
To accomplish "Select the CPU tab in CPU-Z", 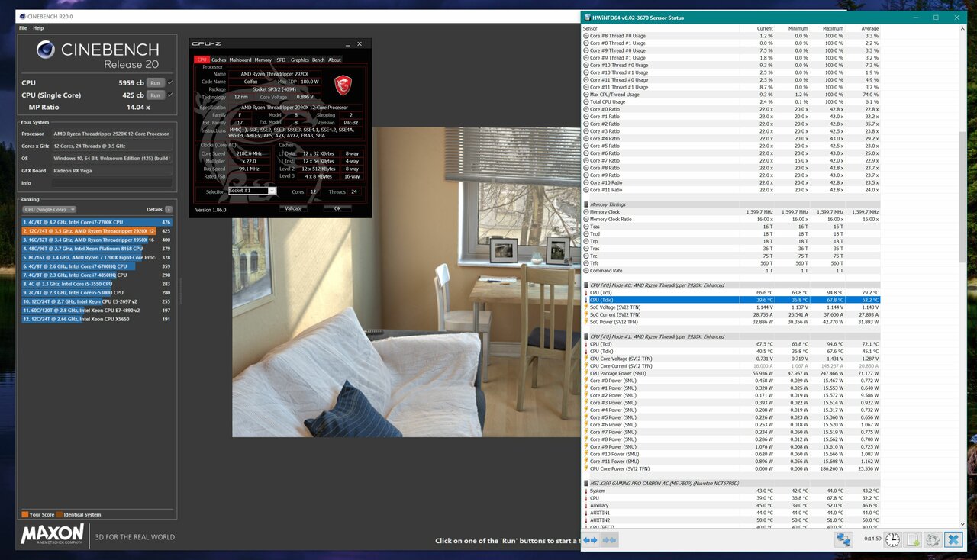I will tap(202, 60).
